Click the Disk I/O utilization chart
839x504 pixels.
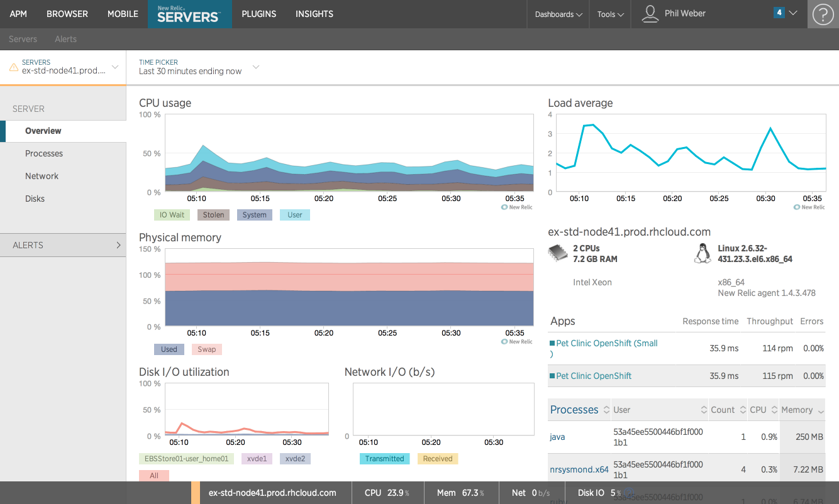pos(247,410)
